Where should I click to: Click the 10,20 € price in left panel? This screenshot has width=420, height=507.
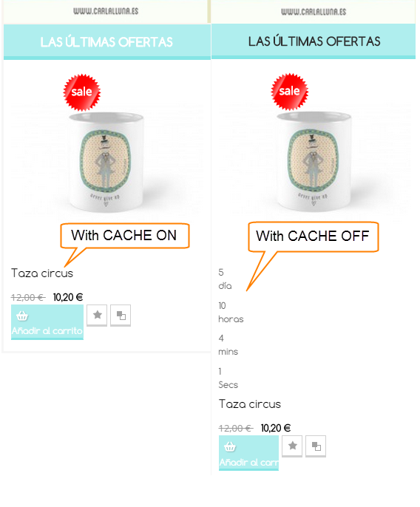click(68, 297)
